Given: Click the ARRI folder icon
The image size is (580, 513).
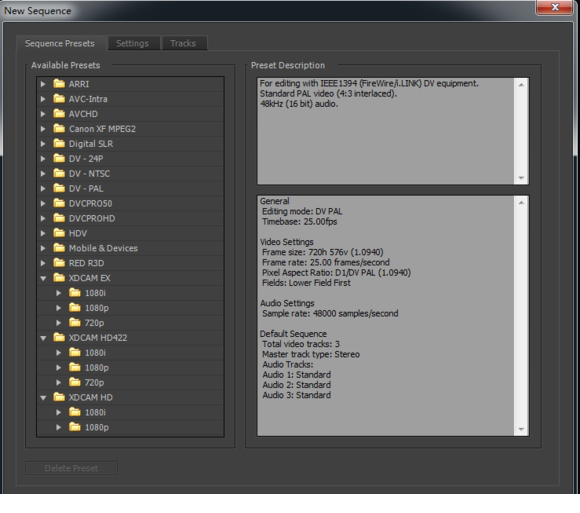Looking at the screenshot, I should click(x=59, y=84).
